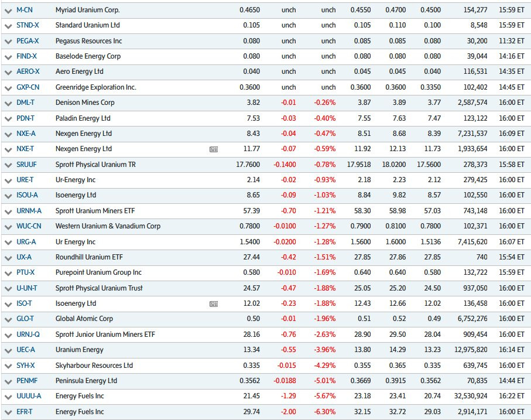This screenshot has height=420, width=531.
Task: Expand the UEC-A Uranium Energy row chevron
Action: pos(8,350)
